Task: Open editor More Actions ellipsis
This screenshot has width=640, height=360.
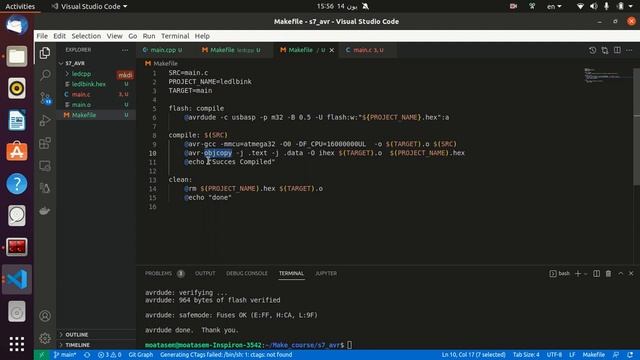Action: click(629, 50)
